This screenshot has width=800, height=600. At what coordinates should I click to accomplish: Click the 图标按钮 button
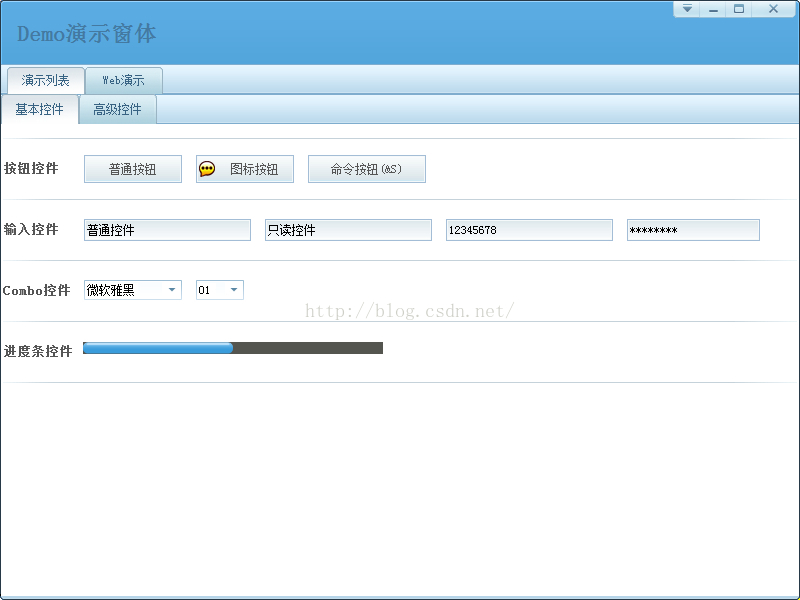coord(245,169)
